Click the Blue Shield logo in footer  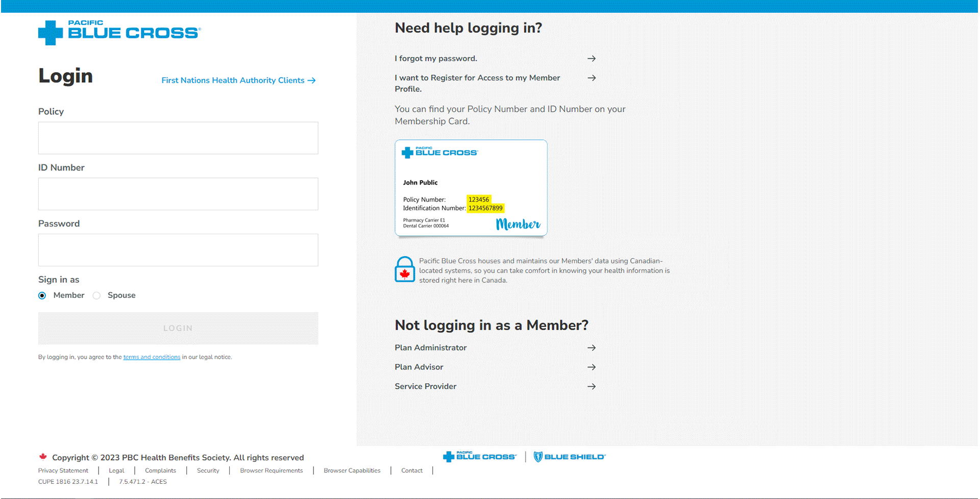[569, 457]
